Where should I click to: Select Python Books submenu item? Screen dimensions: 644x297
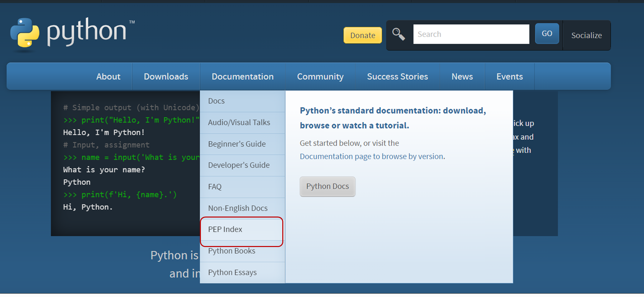click(243, 251)
